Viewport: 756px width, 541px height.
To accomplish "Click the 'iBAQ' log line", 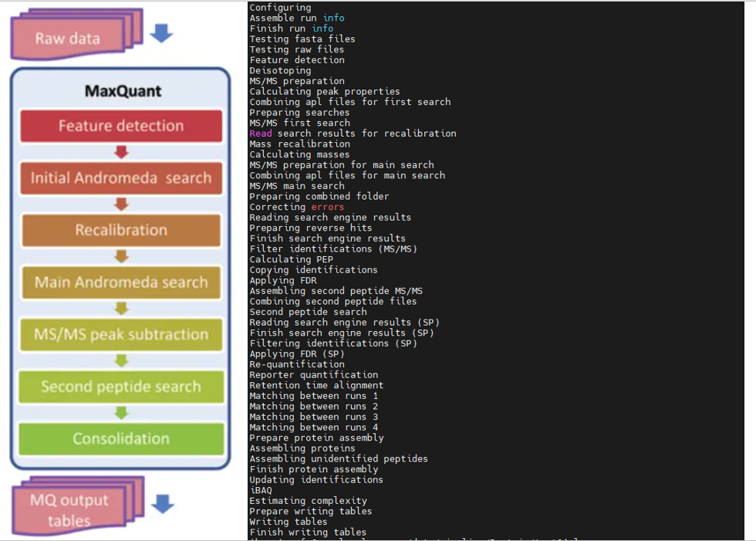I will click(x=261, y=490).
